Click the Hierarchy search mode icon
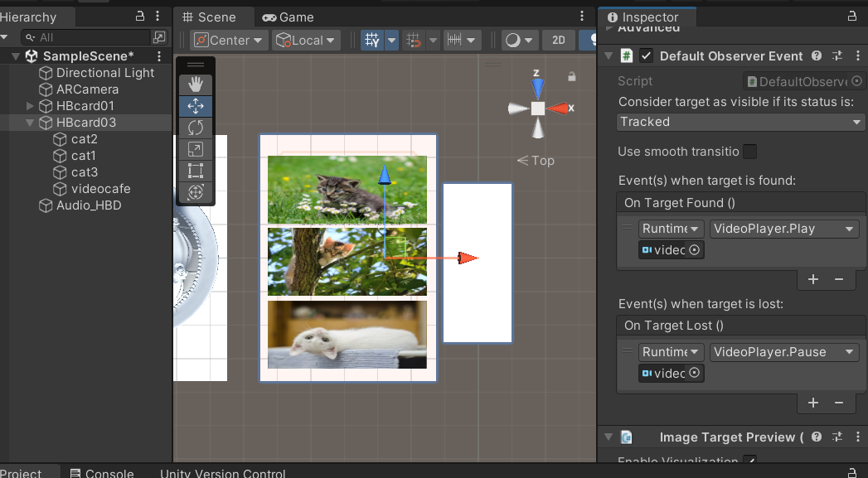Image resolution: width=868 pixels, height=478 pixels. pyautogui.click(x=159, y=37)
